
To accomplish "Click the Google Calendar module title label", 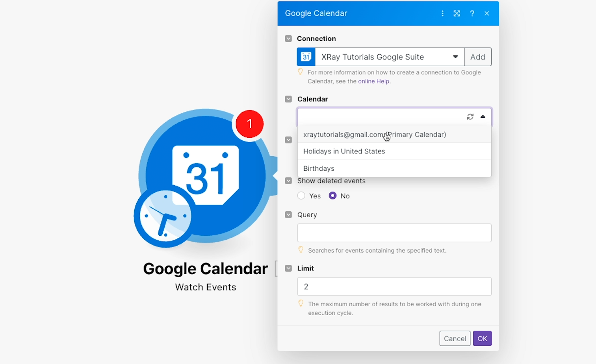I will coord(206,269).
